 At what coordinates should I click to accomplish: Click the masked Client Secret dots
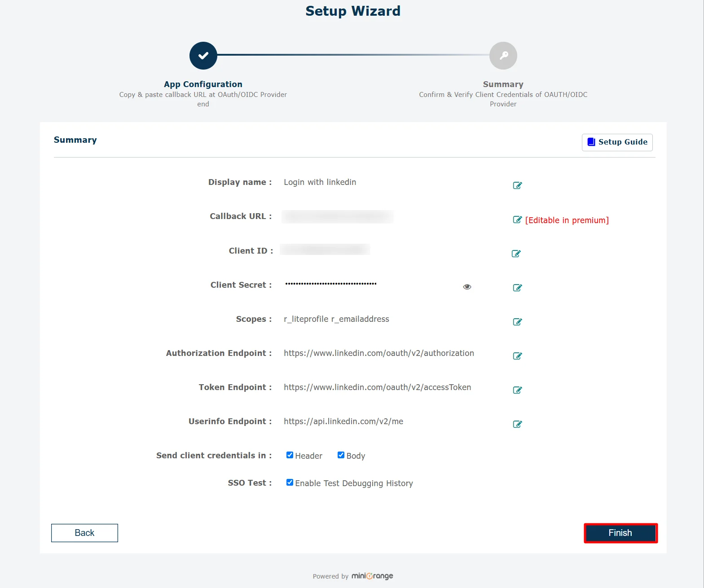pos(331,284)
